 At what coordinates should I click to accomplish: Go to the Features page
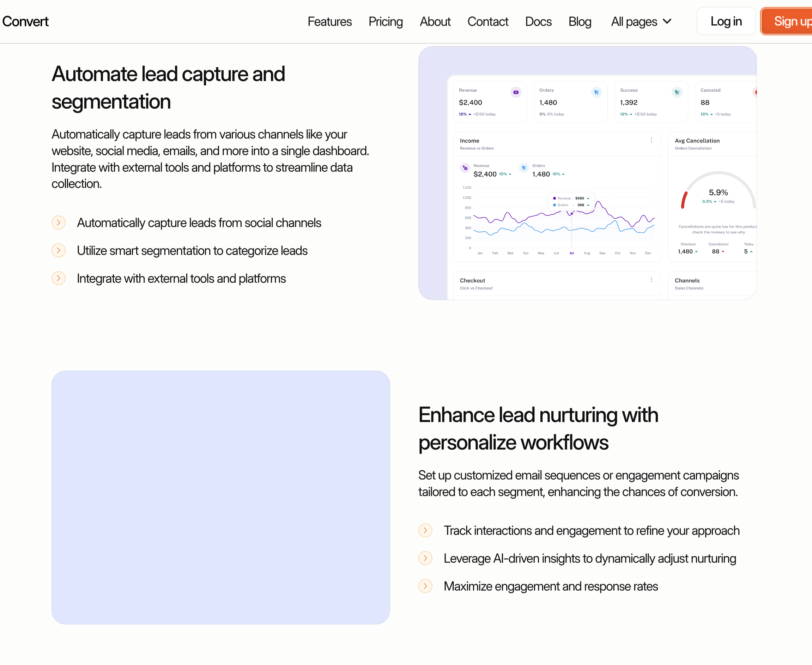click(x=329, y=22)
